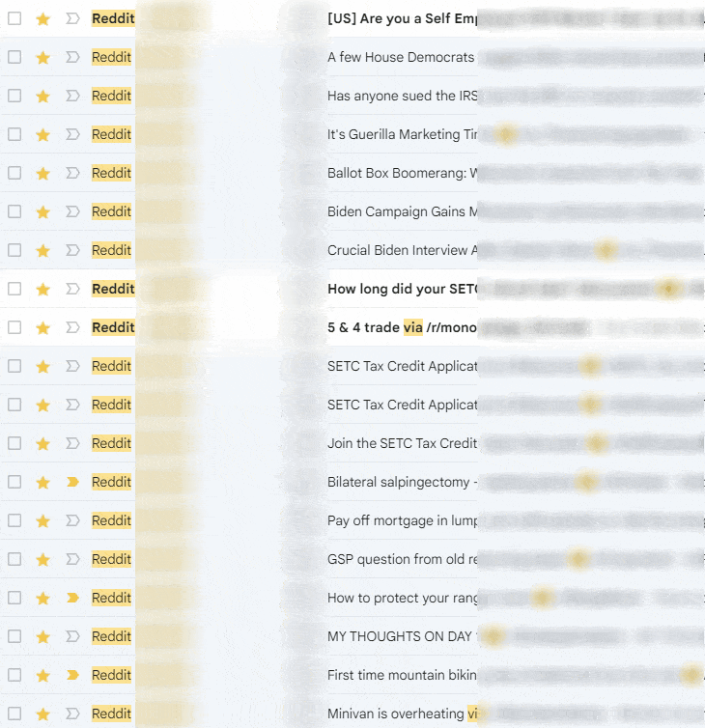Screen dimensions: 705x728
Task: Mark '5 & 4 trade via /r/mono' email important
Action: click(72, 327)
